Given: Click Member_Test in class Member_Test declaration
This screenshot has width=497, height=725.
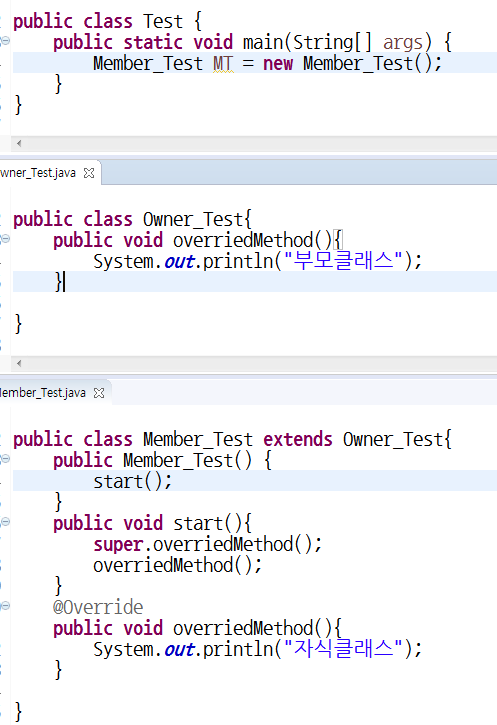Looking at the screenshot, I should [x=198, y=439].
